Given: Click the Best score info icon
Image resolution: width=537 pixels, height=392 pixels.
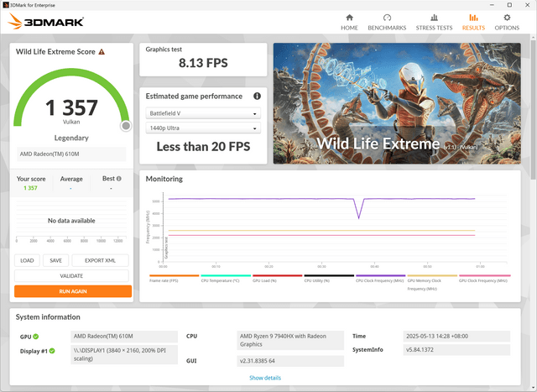Looking at the screenshot, I should pos(119,179).
